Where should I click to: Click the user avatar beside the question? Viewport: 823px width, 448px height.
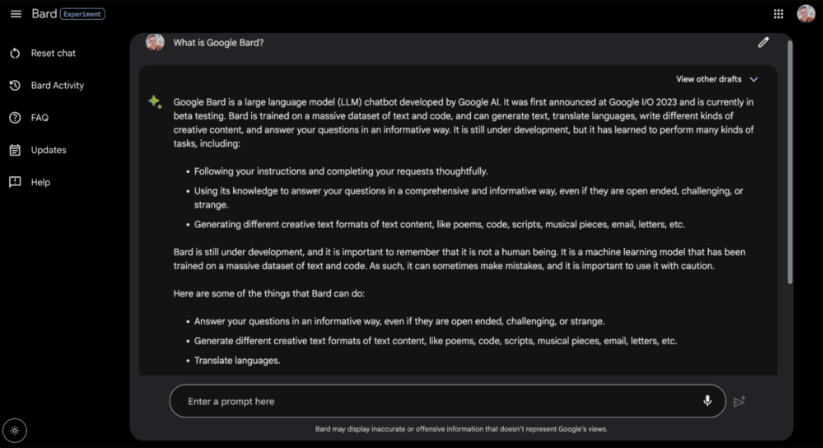155,43
